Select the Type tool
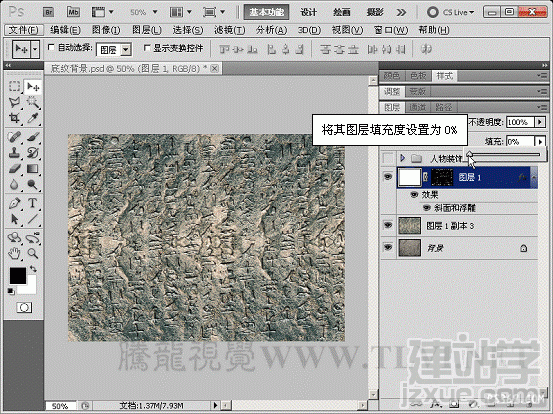The width and height of the screenshot is (553, 414). (x=33, y=203)
